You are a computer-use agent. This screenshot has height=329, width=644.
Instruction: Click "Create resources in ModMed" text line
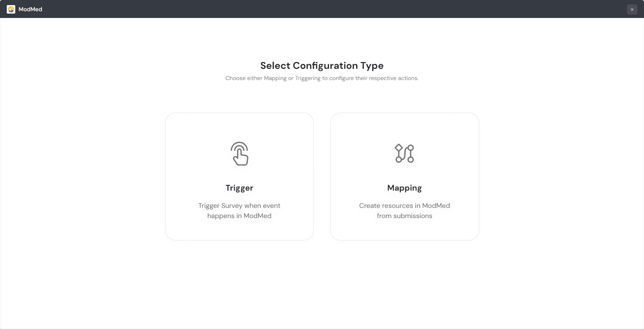pyautogui.click(x=404, y=206)
